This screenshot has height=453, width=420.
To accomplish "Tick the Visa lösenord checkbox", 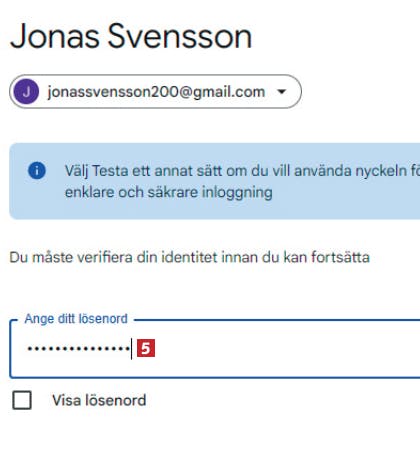I will click(22, 400).
